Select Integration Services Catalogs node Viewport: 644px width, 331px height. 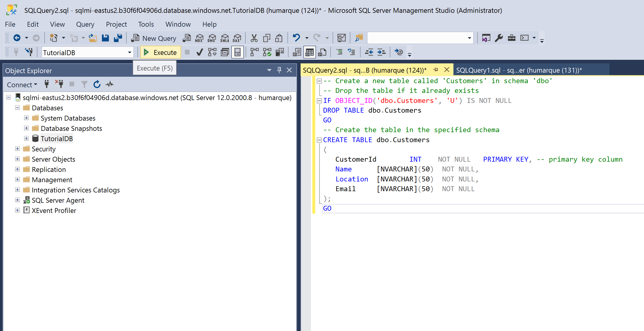76,190
